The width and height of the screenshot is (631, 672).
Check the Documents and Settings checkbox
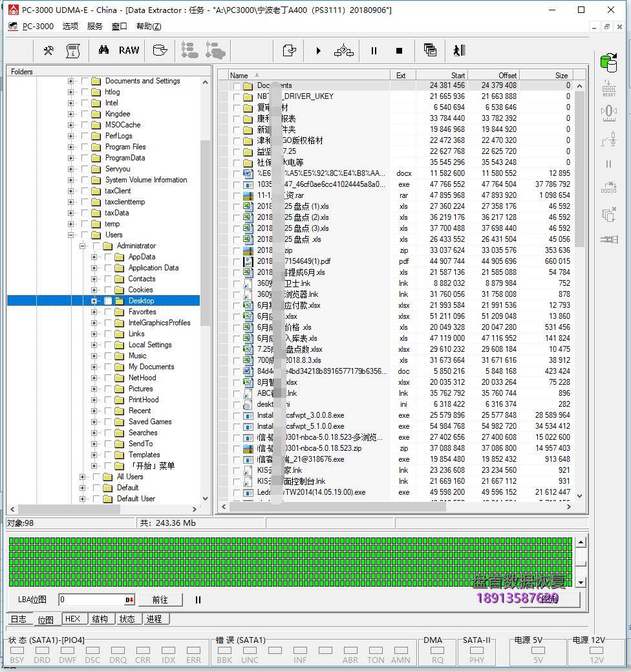tap(85, 81)
